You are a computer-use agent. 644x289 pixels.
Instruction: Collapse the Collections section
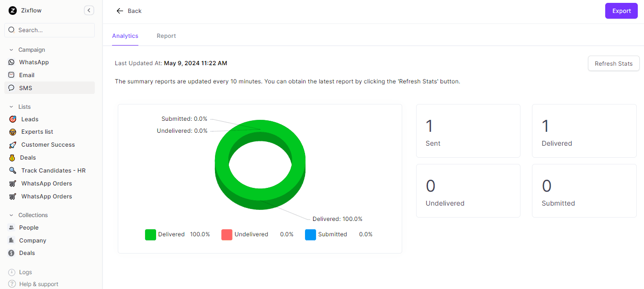[x=11, y=215]
